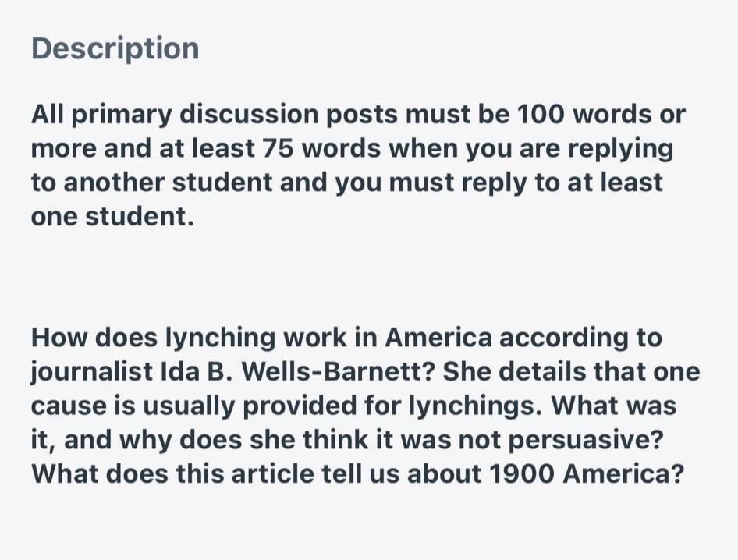This screenshot has width=738, height=560.
Task: Click the phrase "1900 America?"
Action: (x=586, y=474)
